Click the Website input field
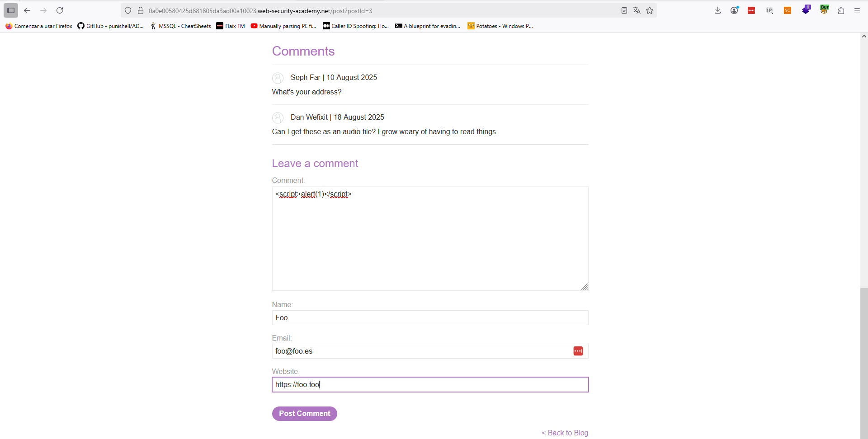Viewport: 868px width, 439px height. click(429, 385)
